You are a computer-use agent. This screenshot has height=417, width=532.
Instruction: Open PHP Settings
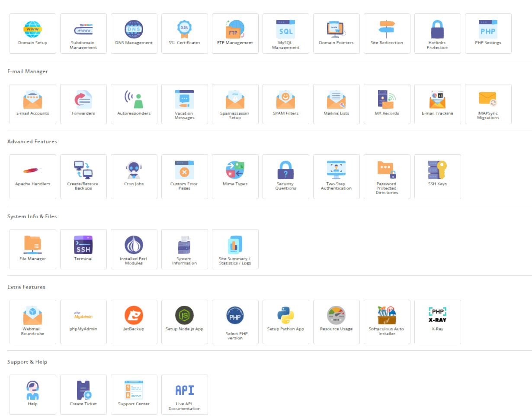[x=488, y=33]
